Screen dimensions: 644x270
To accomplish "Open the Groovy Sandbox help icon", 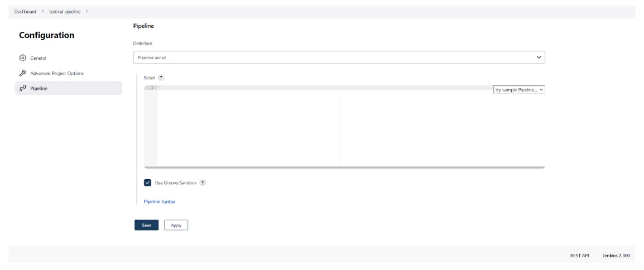I will point(203,182).
